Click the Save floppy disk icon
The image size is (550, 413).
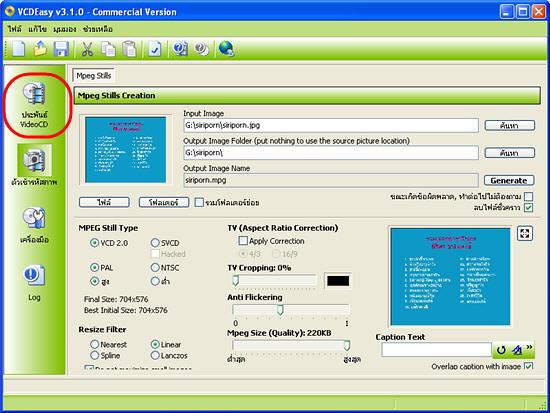61,49
